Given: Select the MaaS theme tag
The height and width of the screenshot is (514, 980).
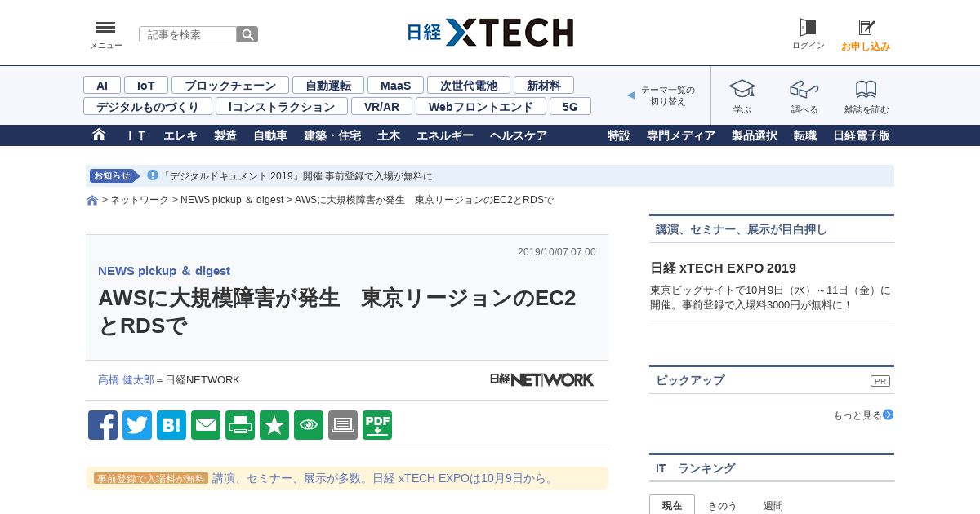Looking at the screenshot, I should click(x=395, y=85).
